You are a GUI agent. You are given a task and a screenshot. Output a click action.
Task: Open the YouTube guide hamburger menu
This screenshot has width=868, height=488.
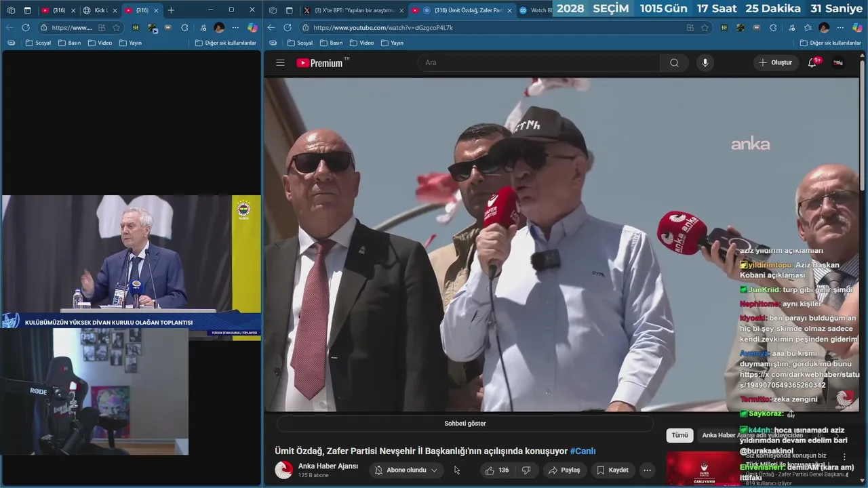(x=280, y=62)
